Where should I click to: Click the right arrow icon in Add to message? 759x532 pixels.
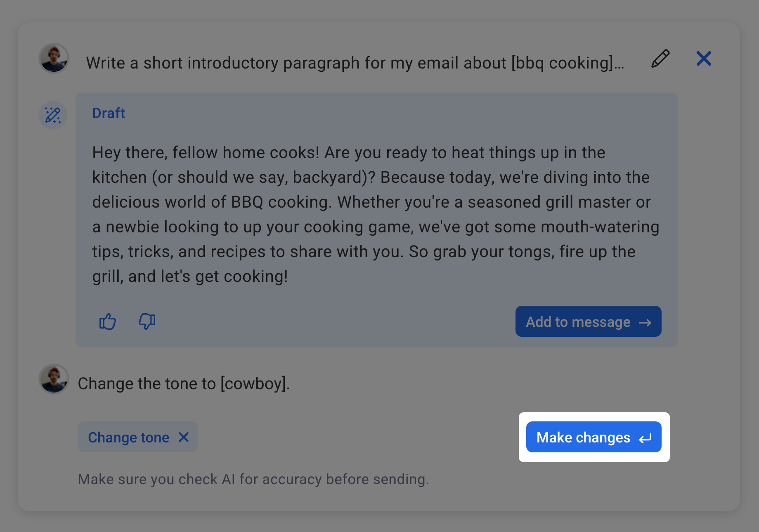point(645,322)
